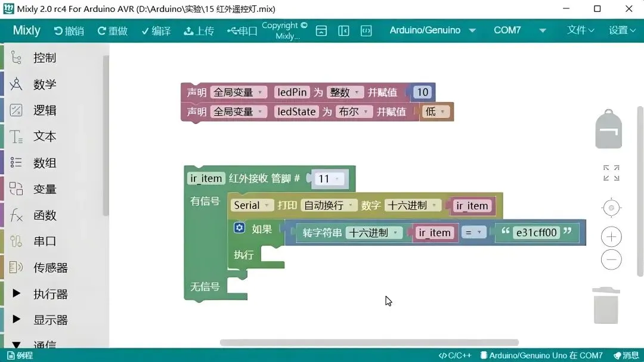Open the 函数 category icon
The height and width of the screenshot is (362, 644).
pyautogui.click(x=16, y=215)
